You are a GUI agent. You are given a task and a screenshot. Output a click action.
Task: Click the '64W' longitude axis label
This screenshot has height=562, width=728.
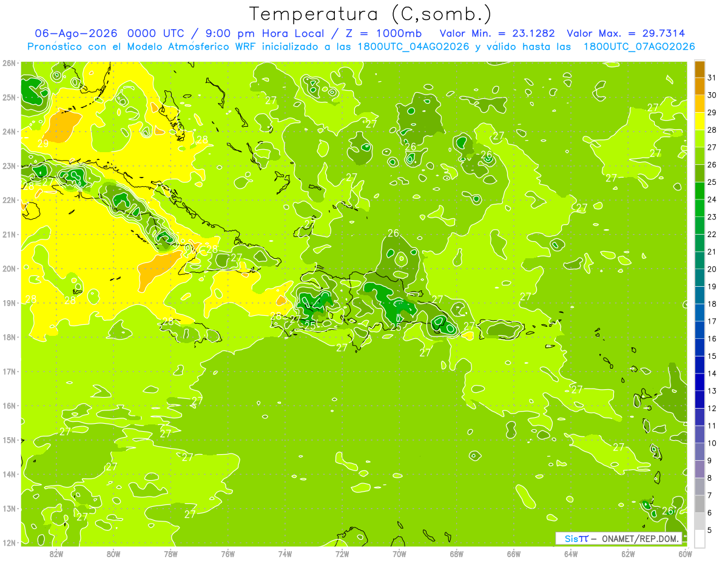(x=571, y=554)
